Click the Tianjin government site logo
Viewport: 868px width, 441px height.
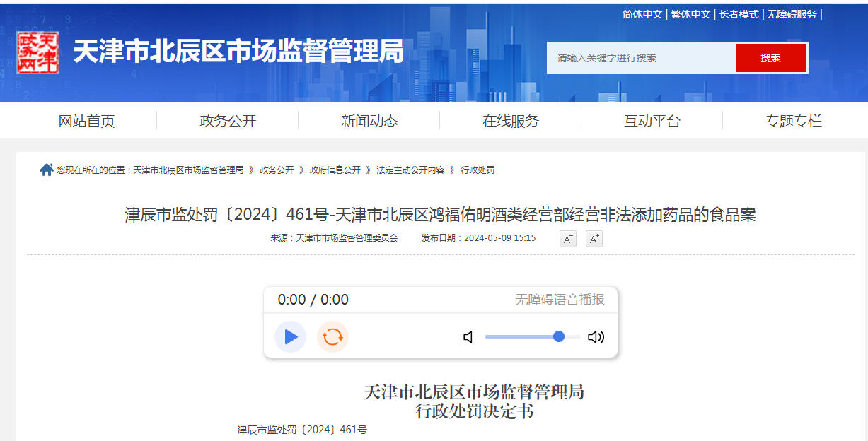(x=38, y=52)
